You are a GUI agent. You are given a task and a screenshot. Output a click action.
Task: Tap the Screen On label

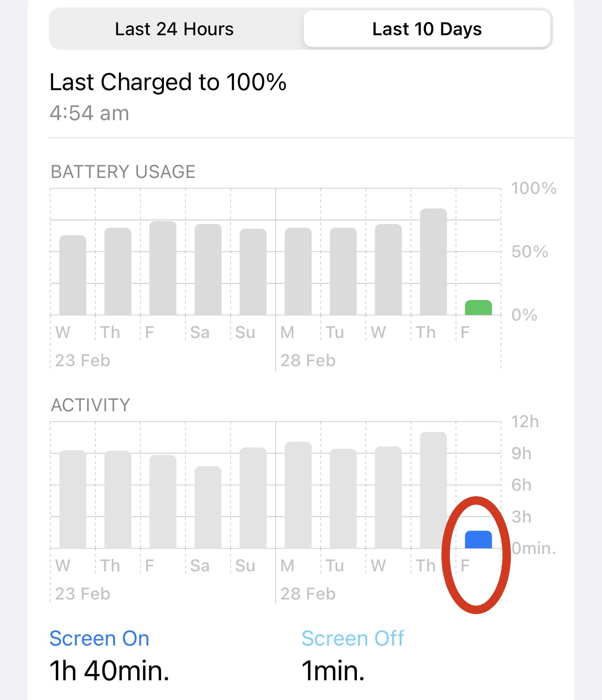pyautogui.click(x=100, y=638)
